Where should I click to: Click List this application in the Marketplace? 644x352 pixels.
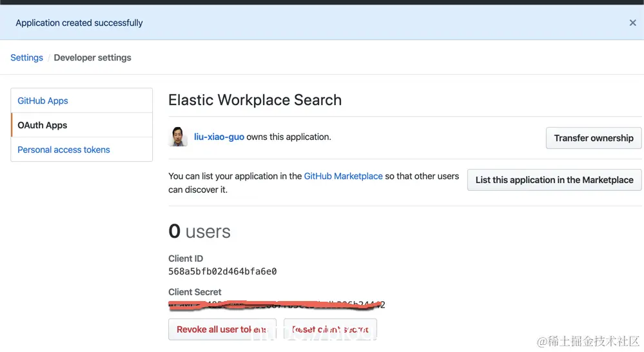(x=554, y=180)
